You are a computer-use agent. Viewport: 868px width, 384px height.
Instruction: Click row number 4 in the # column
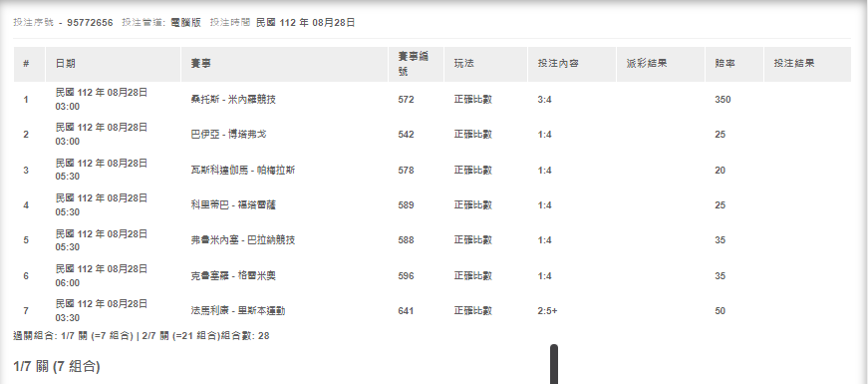tap(26, 205)
